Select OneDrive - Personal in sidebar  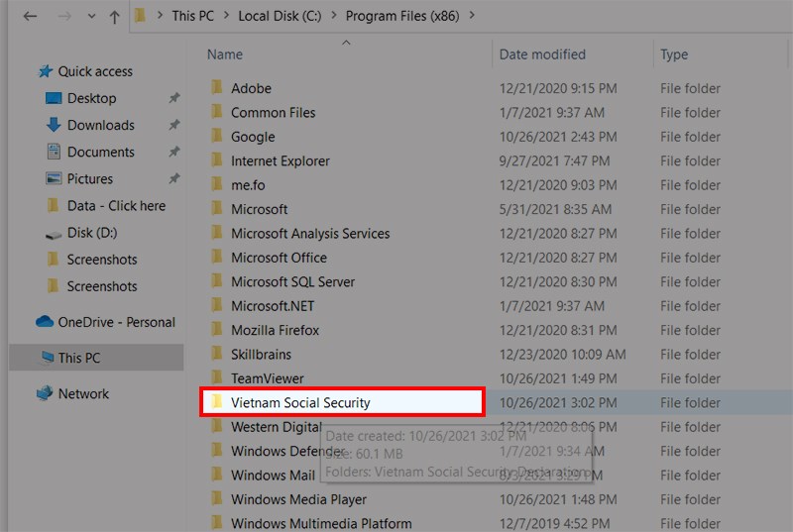coord(116,322)
